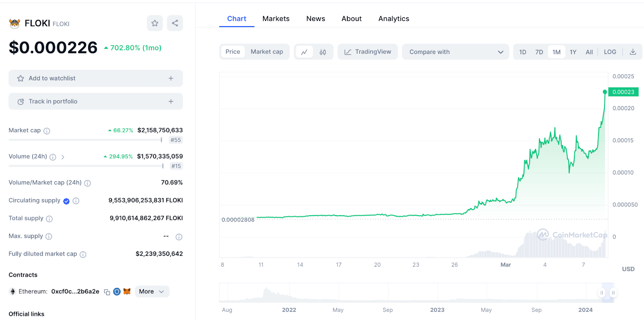
Task: Open Fully diluted market cap info icon
Action: [83, 254]
